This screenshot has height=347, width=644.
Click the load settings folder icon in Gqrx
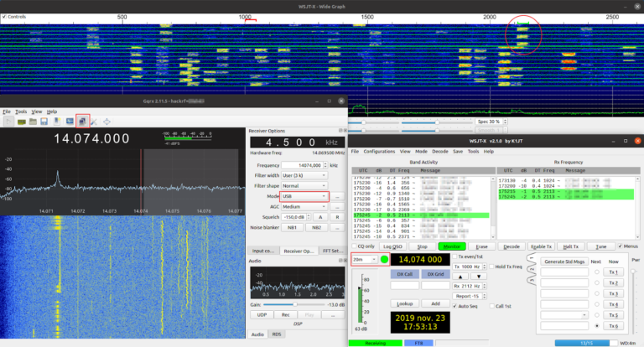(x=33, y=122)
